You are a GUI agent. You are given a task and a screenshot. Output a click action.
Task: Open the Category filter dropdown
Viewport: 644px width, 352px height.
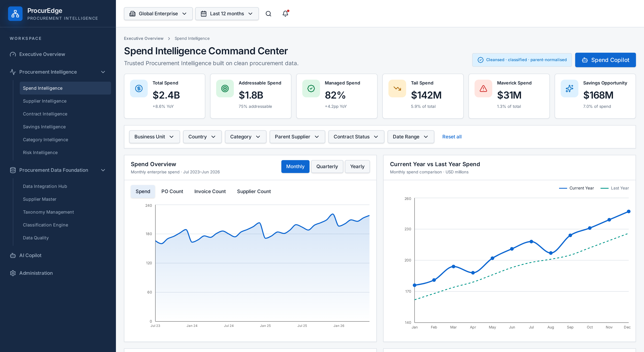point(246,137)
